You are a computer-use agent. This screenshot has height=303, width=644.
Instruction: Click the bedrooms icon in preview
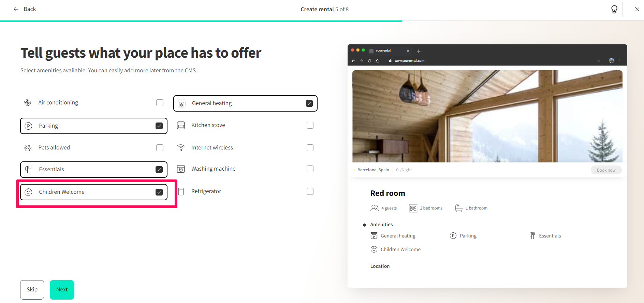click(413, 208)
